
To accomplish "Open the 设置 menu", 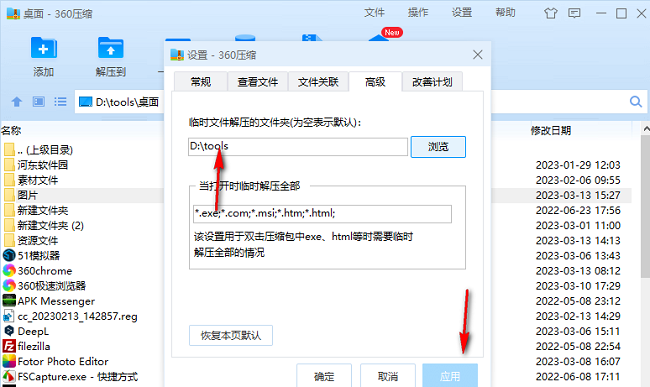I will click(x=462, y=13).
